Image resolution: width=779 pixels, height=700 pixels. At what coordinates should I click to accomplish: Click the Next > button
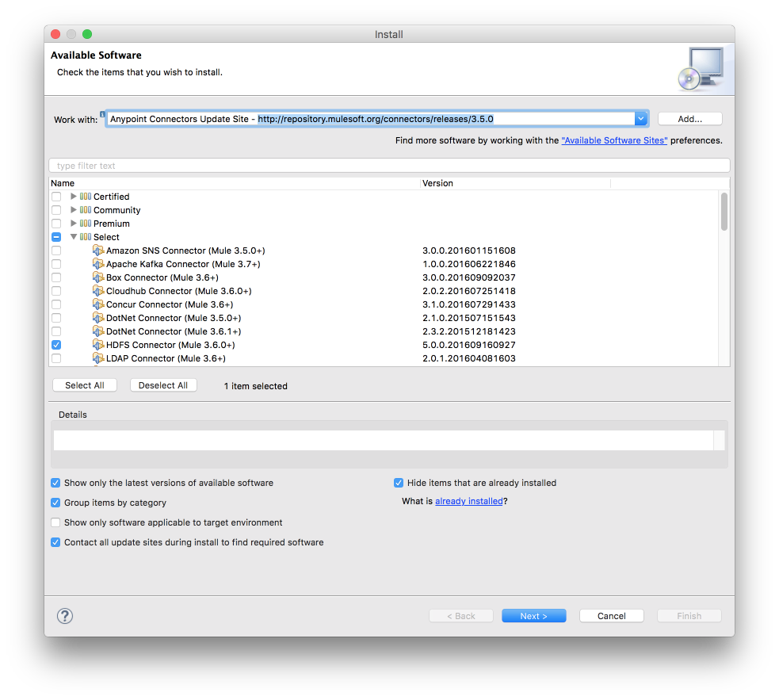pyautogui.click(x=533, y=616)
